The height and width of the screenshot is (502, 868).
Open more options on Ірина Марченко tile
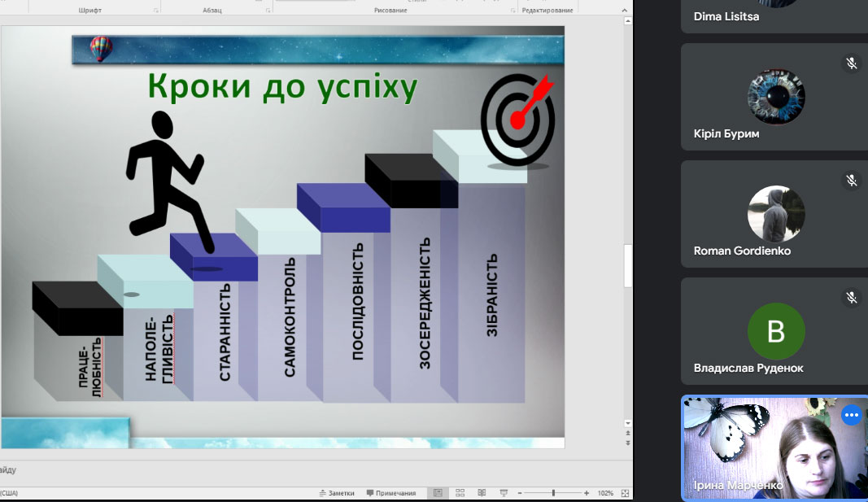tap(852, 415)
